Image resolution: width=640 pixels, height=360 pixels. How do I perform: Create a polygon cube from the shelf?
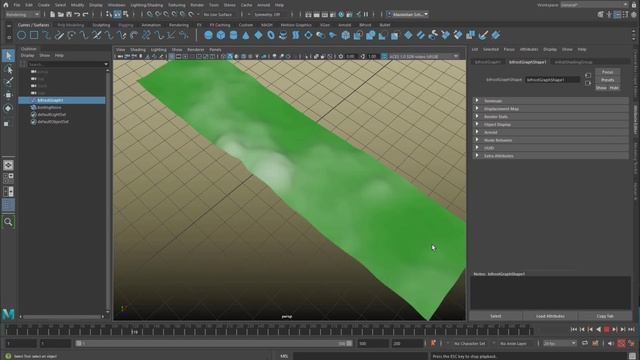pos(221,35)
